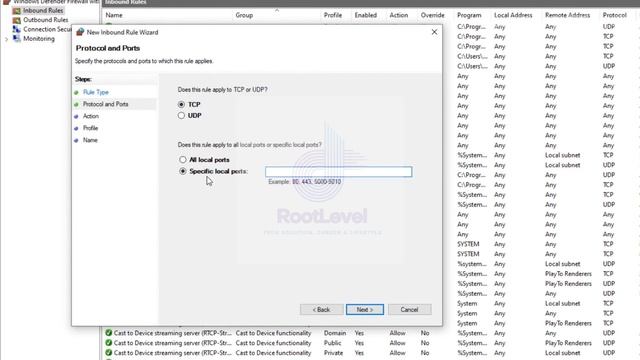Sort rules by the Enabled column
Viewport: 640px width, 360px height.
365,15
